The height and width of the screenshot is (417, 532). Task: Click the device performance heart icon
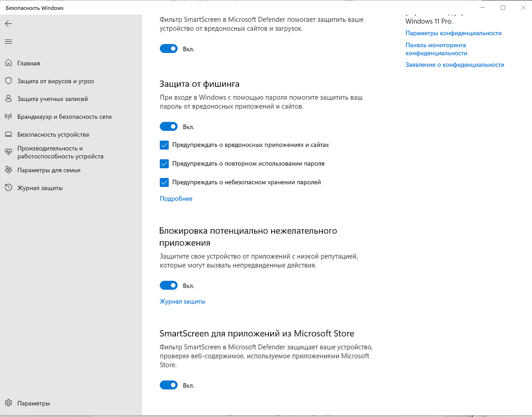(8, 152)
